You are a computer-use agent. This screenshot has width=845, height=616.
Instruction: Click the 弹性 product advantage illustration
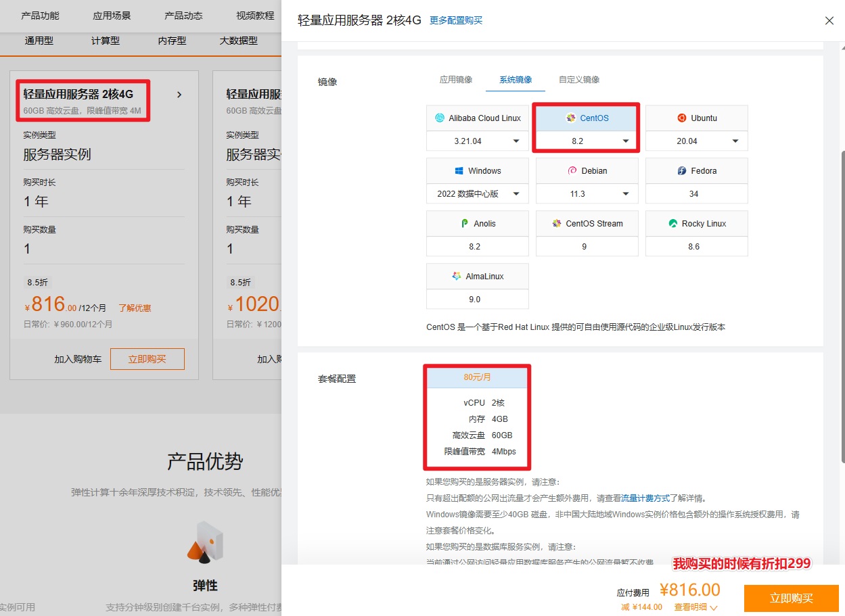click(205, 542)
